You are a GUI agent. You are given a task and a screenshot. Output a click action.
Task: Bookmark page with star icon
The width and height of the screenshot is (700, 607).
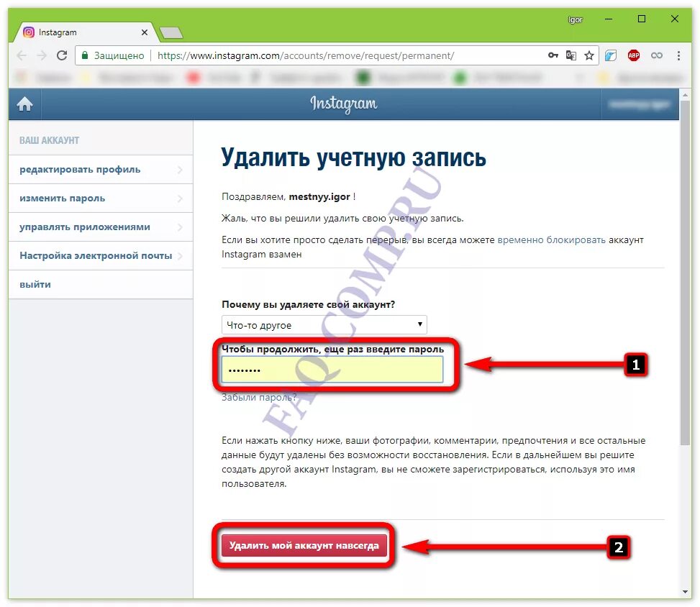pyautogui.click(x=589, y=55)
